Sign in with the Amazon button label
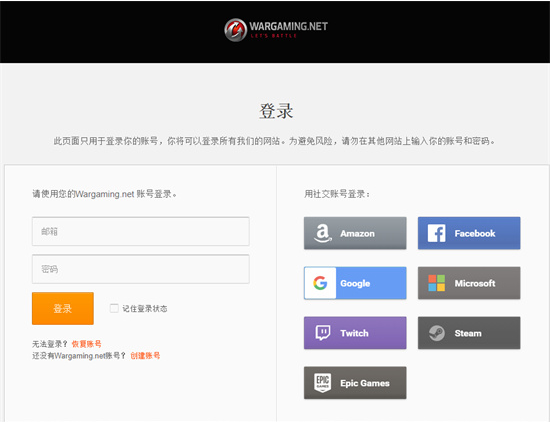 pos(357,234)
